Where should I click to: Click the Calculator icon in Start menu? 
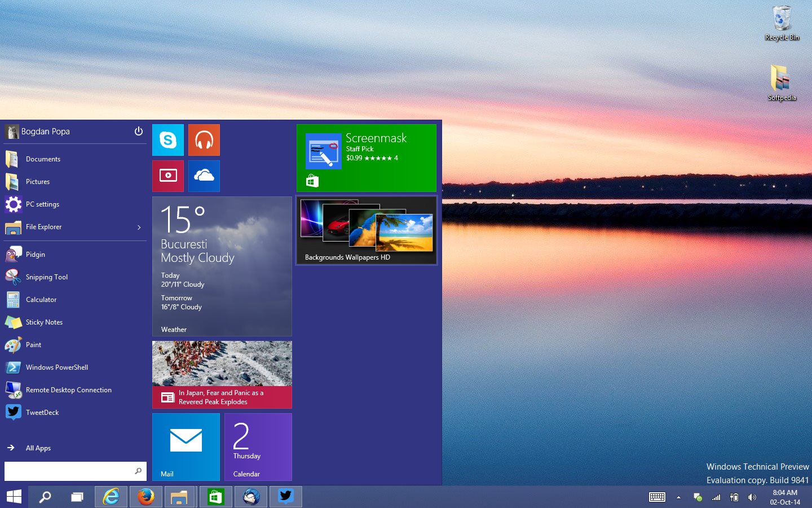point(13,300)
